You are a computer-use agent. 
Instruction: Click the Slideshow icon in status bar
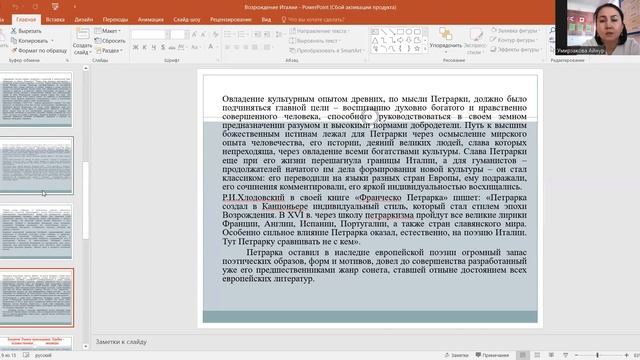[565, 355]
